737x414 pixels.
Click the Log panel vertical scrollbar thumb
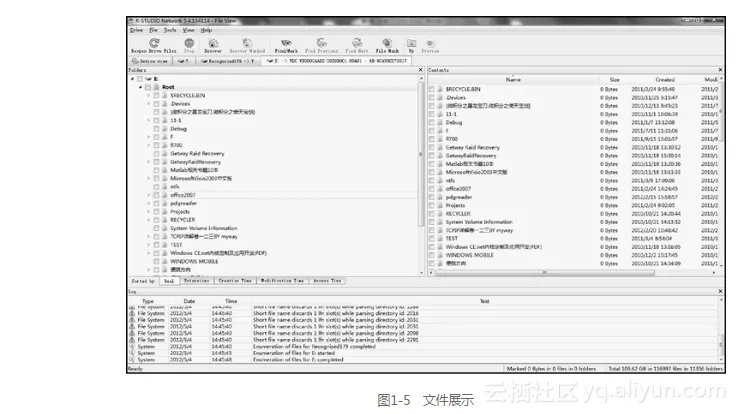point(720,344)
